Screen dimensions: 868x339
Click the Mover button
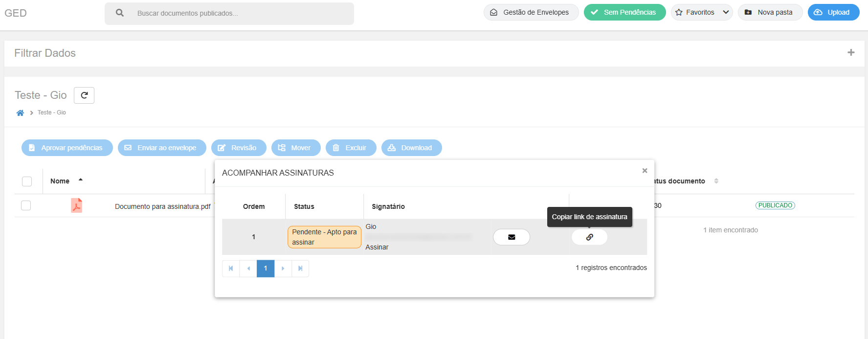[x=296, y=148]
